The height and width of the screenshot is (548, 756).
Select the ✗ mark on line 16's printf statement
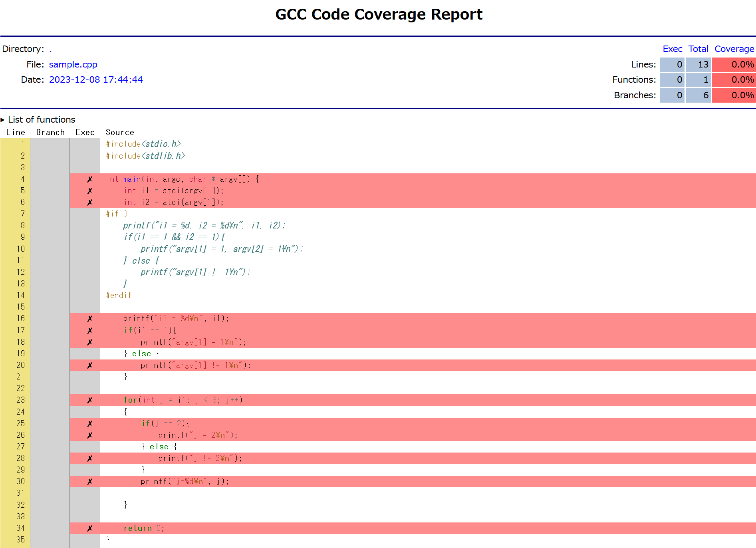(90, 318)
